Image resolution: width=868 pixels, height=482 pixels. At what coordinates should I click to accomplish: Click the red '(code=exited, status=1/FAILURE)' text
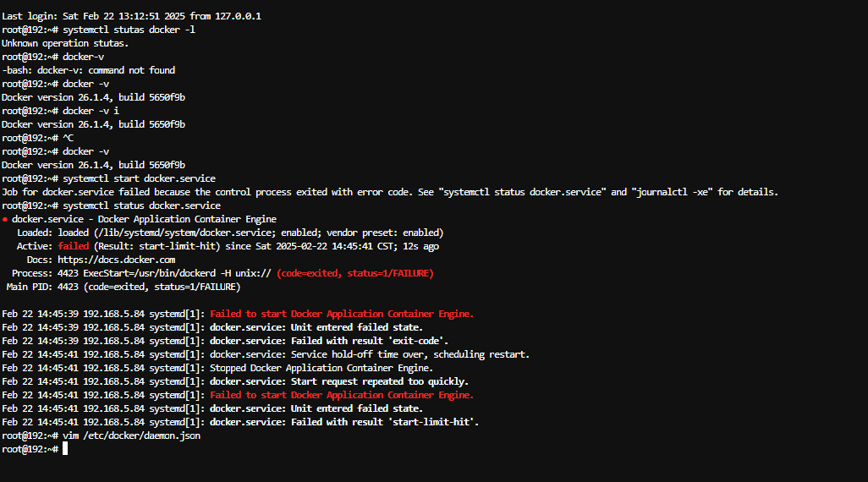tap(354, 273)
